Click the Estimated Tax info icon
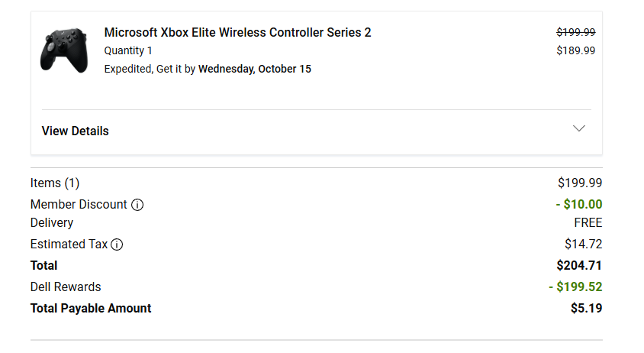Viewport: 644px width, 353px height. (117, 245)
